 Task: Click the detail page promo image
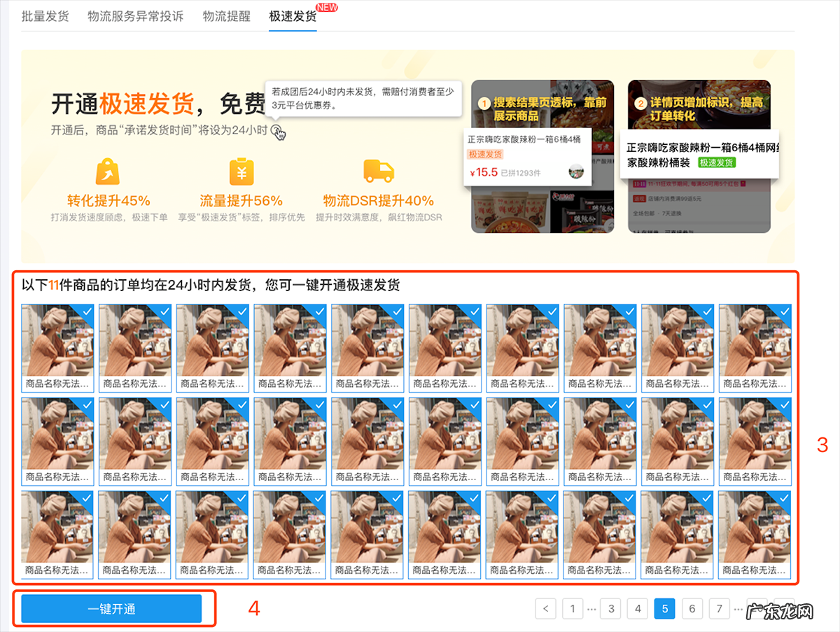pos(699,156)
